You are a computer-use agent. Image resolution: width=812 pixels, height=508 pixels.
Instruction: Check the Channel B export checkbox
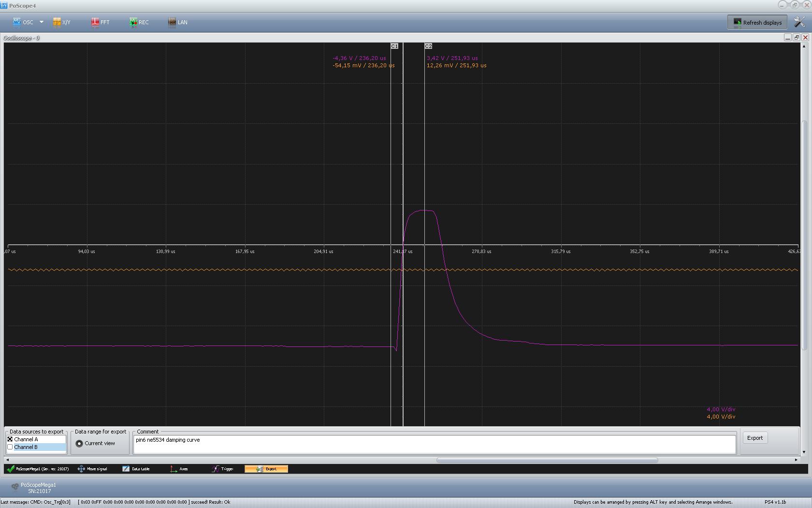(10, 447)
